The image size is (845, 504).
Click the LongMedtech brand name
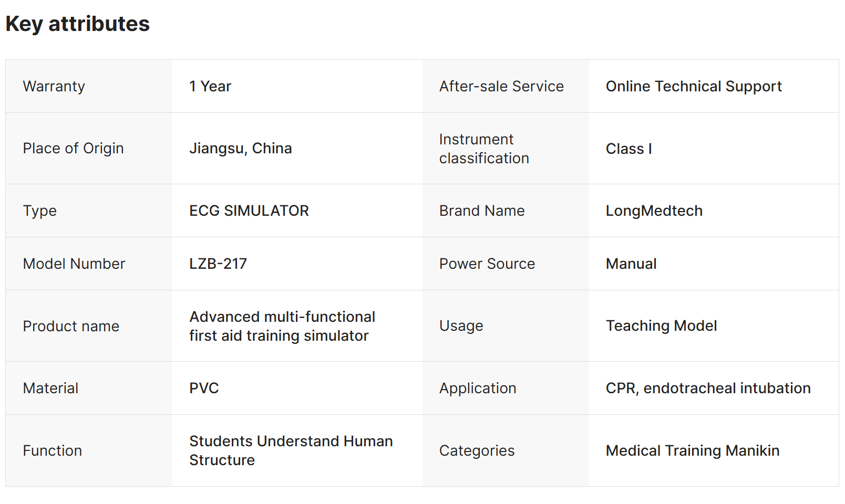pyautogui.click(x=654, y=211)
